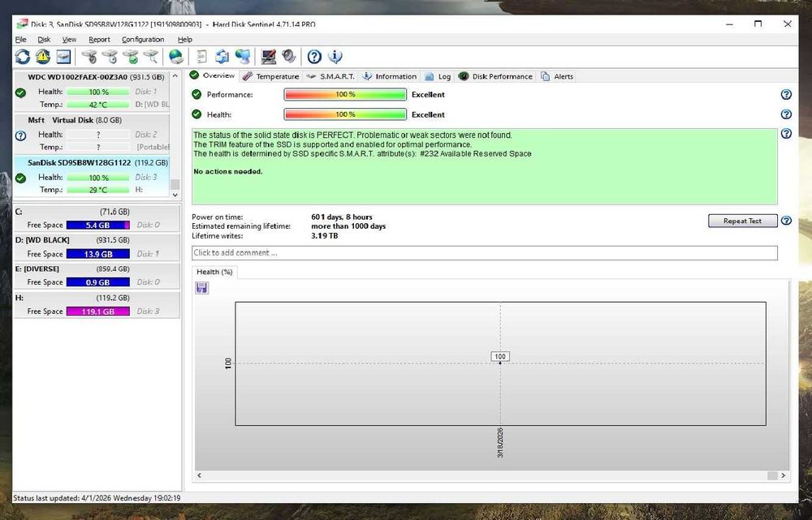The image size is (812, 520).
Task: Open help beside the green status text
Action: (x=786, y=134)
